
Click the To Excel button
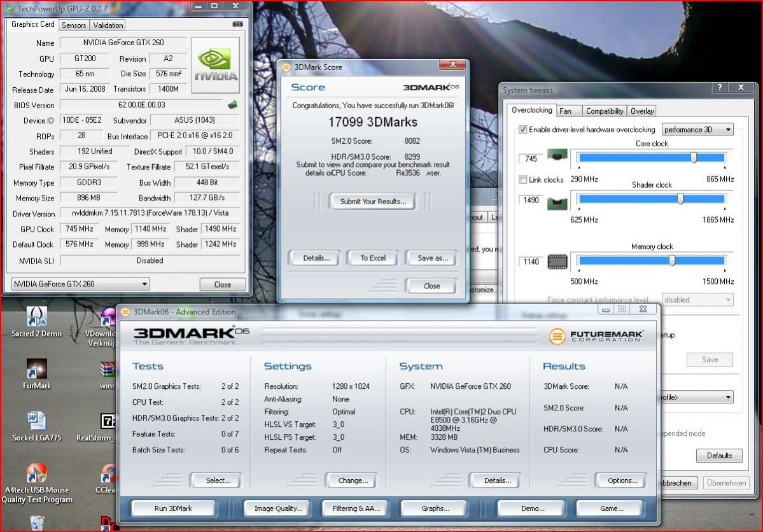tap(373, 258)
